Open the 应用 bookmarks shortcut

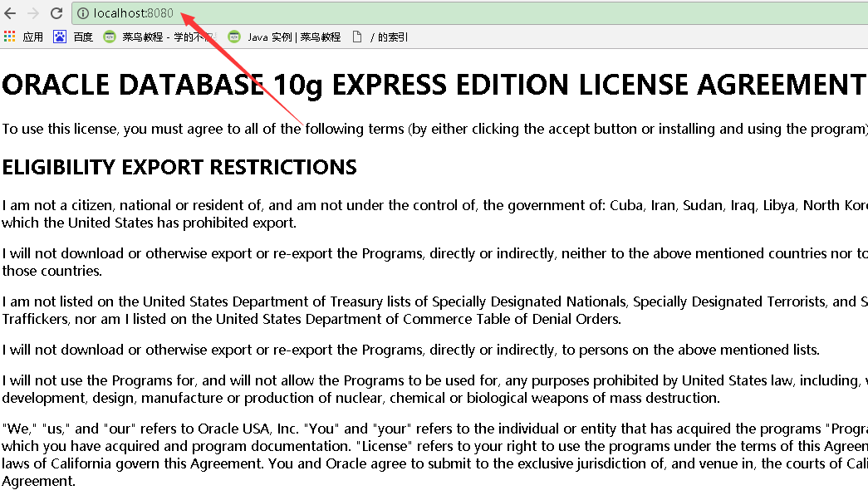[x=32, y=37]
